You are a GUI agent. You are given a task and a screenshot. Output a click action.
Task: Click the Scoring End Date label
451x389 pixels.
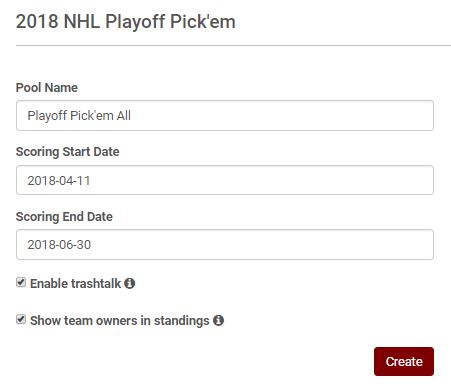(64, 217)
